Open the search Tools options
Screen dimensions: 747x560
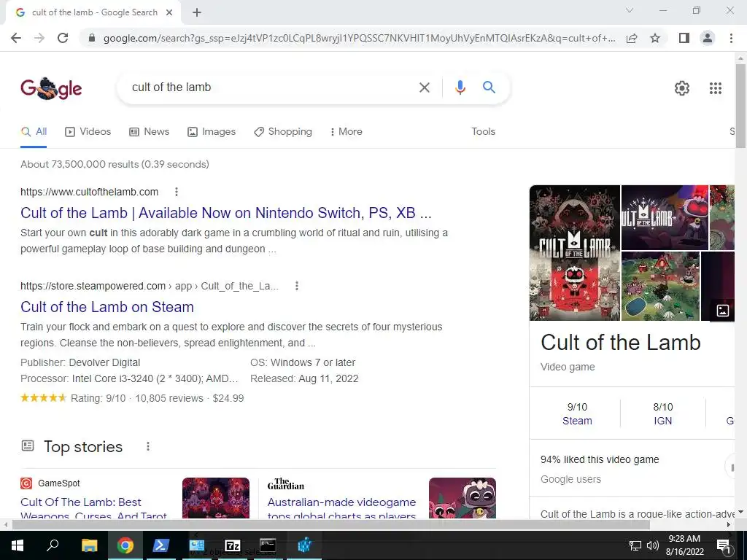coord(483,131)
